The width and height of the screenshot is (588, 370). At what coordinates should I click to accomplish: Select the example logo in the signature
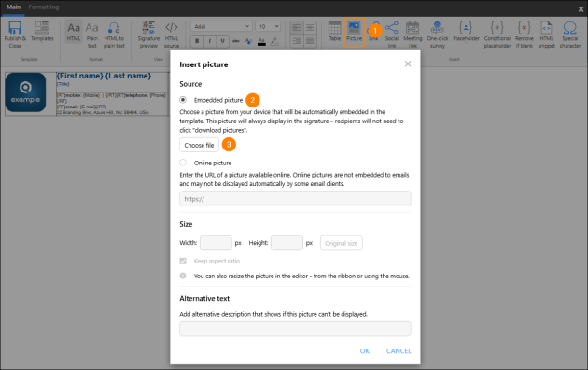click(x=25, y=92)
